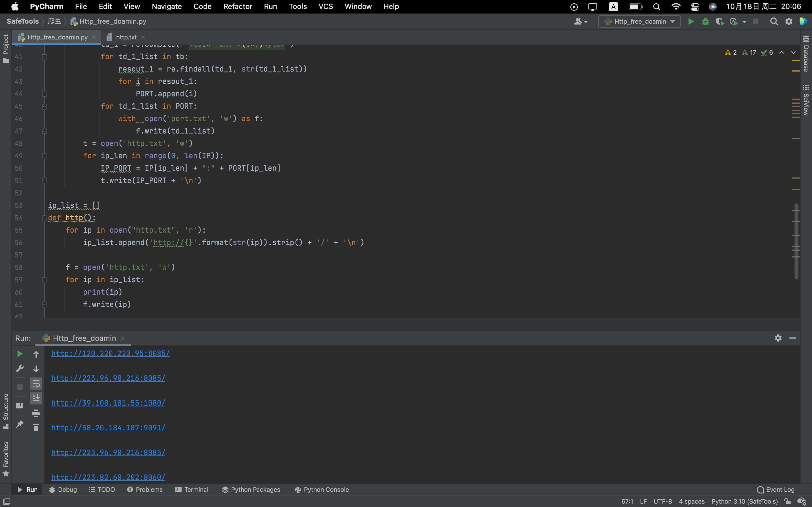Open the Refactor menu
Screen dimensions: 812x507
tap(238, 6)
